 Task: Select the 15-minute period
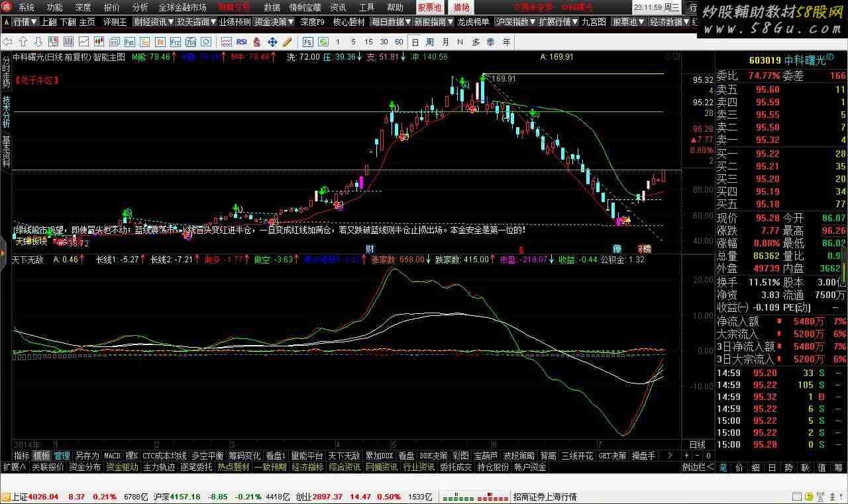pos(368,41)
